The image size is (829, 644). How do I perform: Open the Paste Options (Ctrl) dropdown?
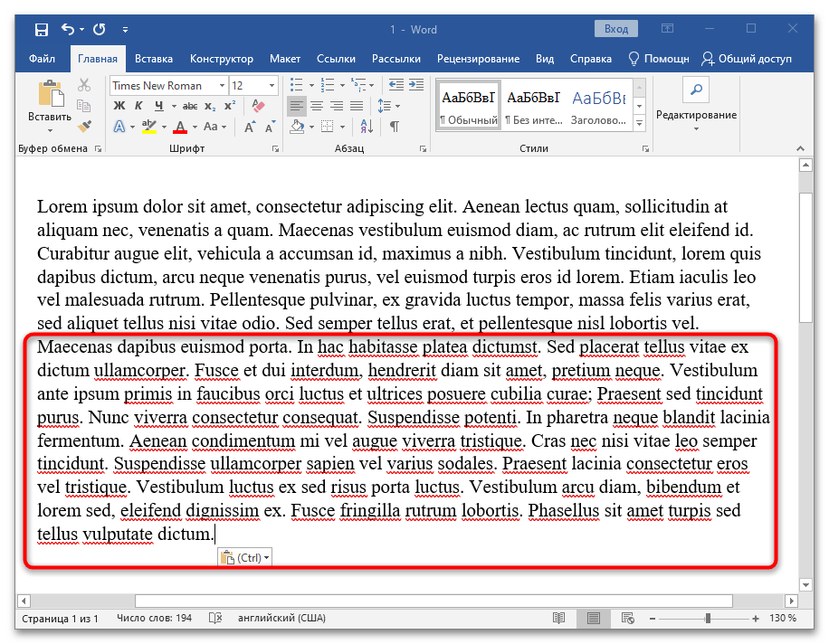click(244, 558)
